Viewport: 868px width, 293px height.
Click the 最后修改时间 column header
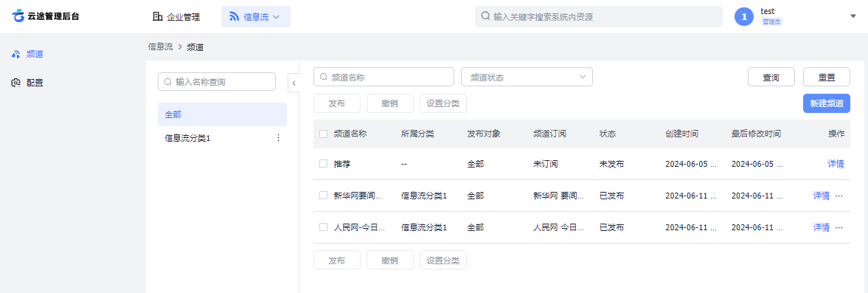[x=756, y=134]
